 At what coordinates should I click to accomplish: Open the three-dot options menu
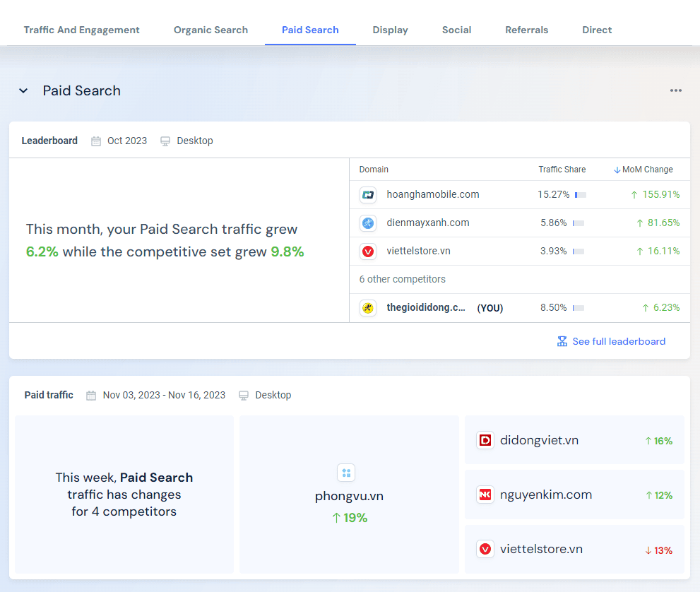[x=675, y=90]
